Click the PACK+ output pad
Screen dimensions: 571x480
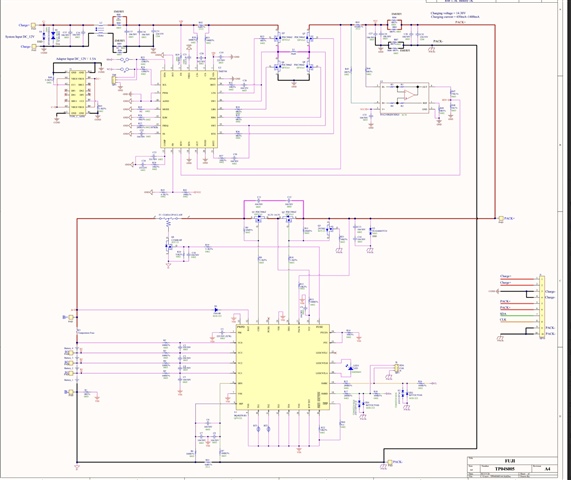click(x=501, y=219)
